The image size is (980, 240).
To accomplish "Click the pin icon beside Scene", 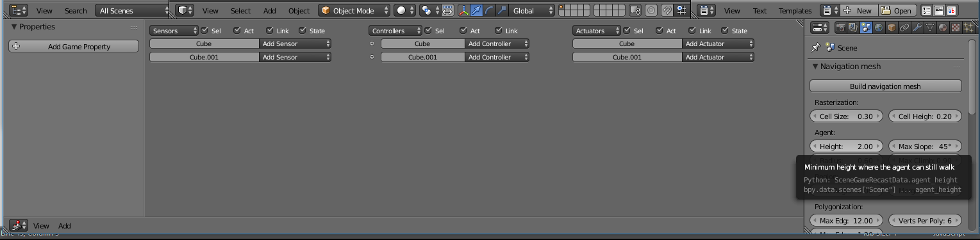I will coord(816,48).
